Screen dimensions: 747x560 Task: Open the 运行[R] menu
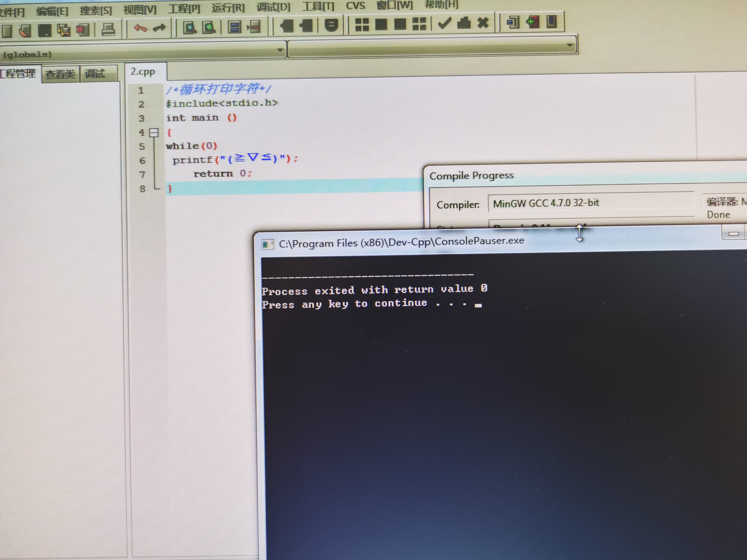tap(228, 8)
